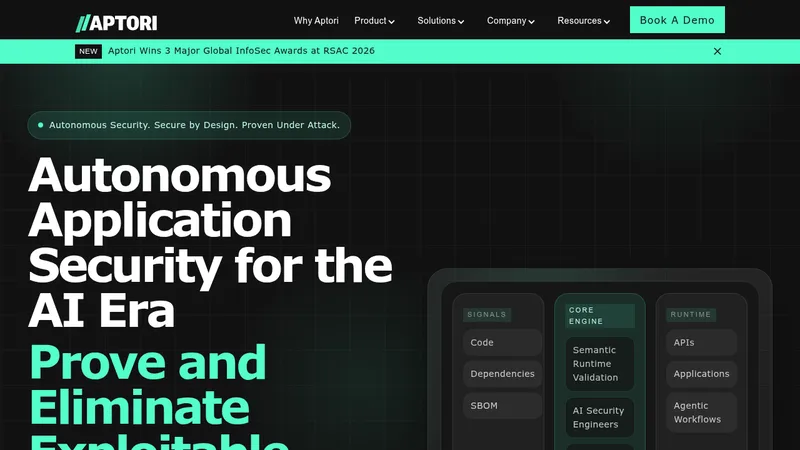Screen dimensions: 800x450
Task: Expand the Solutions dropdown chevron
Action: click(x=461, y=22)
